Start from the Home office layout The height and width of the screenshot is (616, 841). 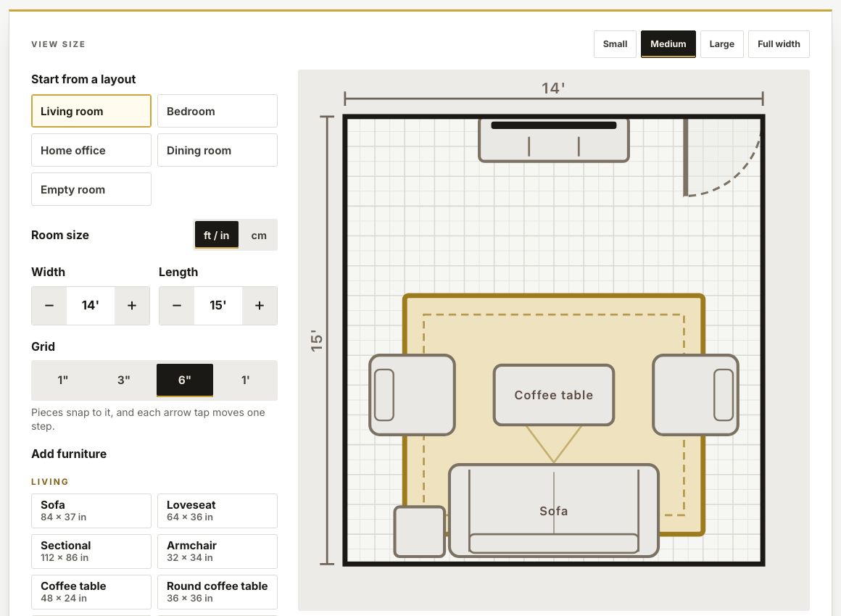pyautogui.click(x=91, y=150)
